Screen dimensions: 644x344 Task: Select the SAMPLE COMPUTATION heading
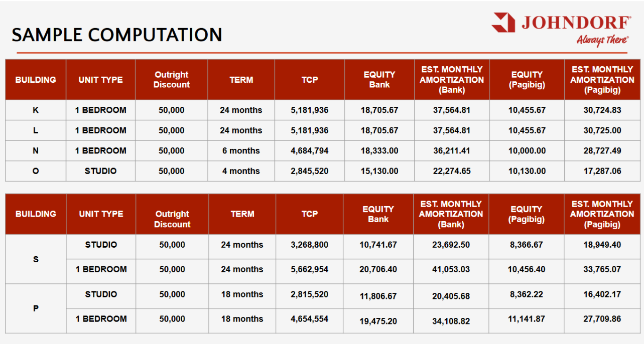117,35
